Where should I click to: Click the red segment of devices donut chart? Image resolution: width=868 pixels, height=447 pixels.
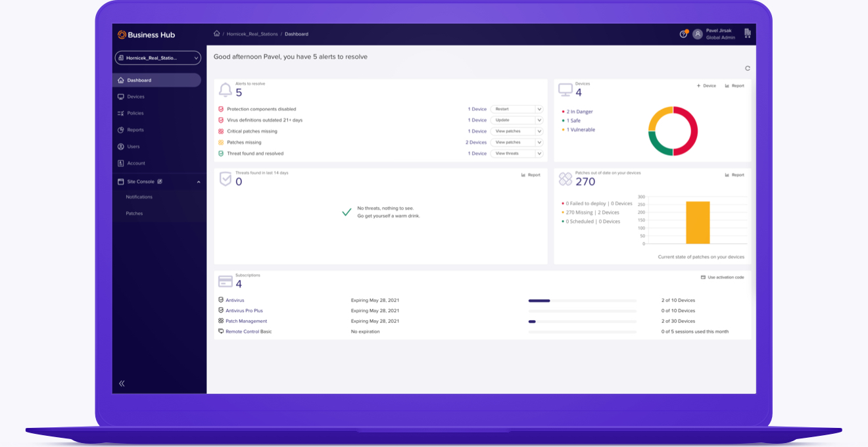click(692, 131)
